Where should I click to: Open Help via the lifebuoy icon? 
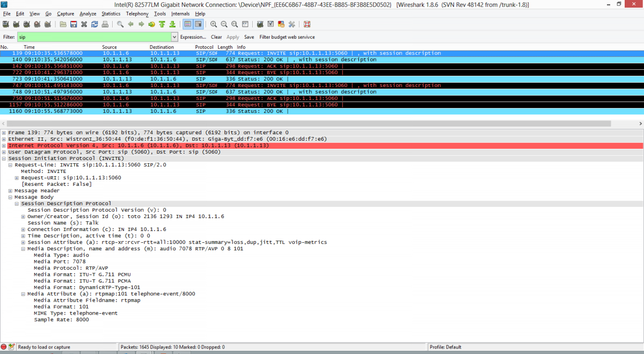tap(307, 24)
